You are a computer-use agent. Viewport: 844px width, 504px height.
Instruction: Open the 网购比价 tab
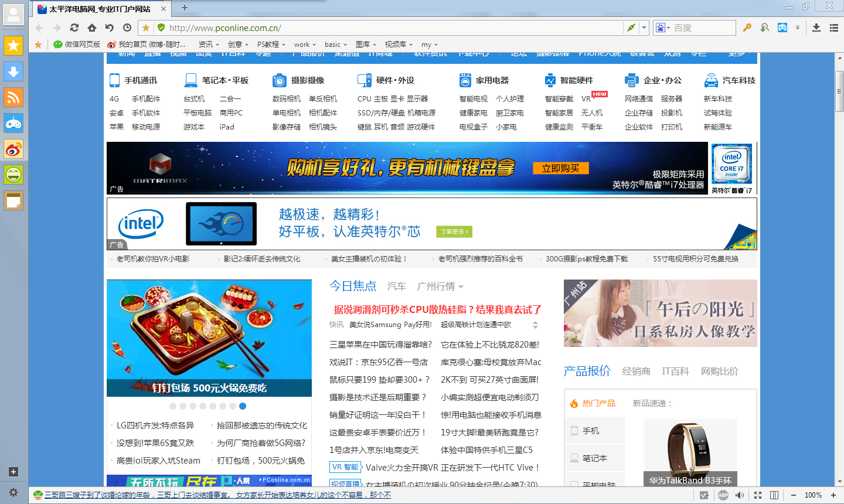pyautogui.click(x=720, y=372)
